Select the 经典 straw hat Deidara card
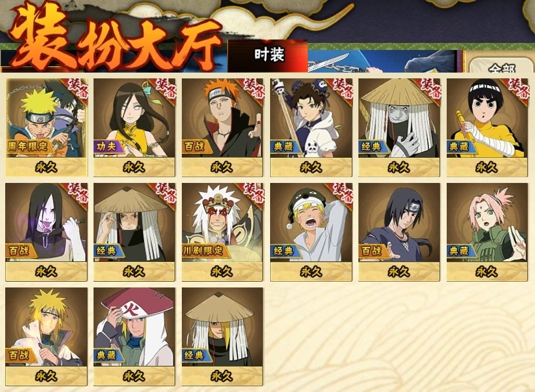This screenshot has height=392, width=535. tap(222, 337)
